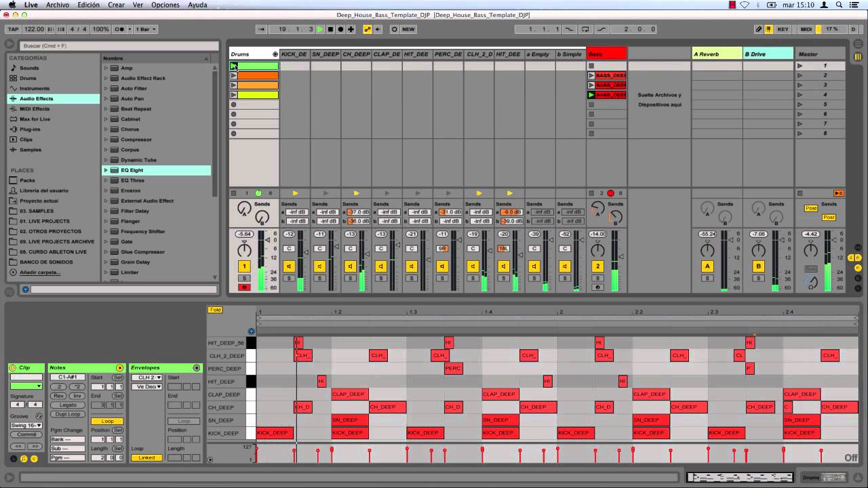Click the Commit groove button
Screen dimensions: 868x488
26,434
